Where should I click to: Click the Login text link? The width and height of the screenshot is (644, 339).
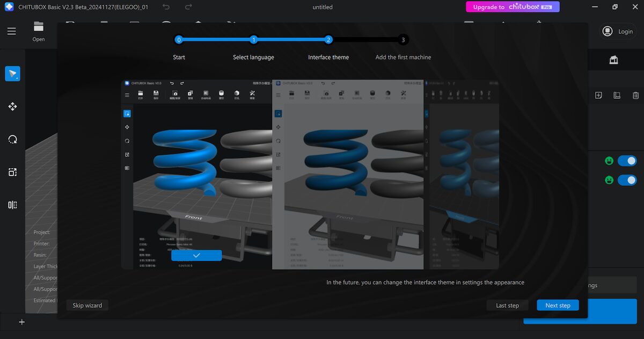coord(625,32)
